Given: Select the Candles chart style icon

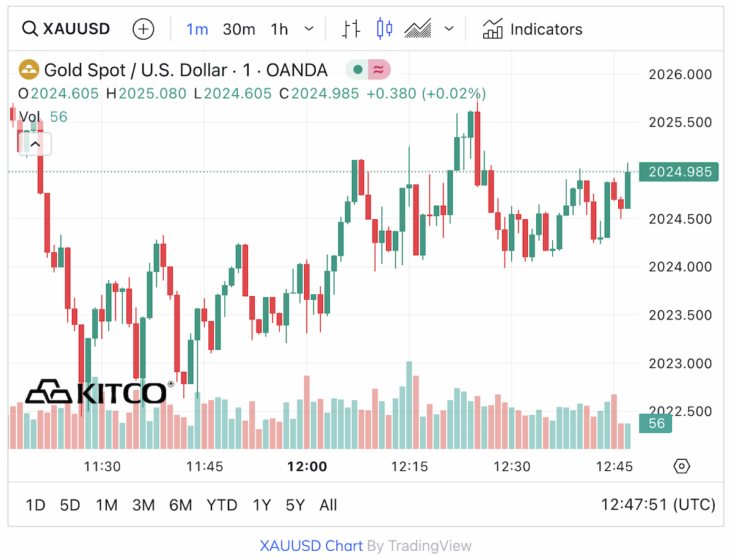Looking at the screenshot, I should click(x=384, y=29).
